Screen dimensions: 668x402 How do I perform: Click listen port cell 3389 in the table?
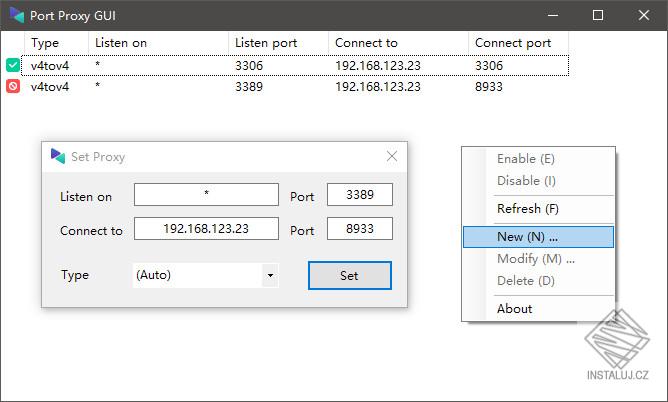(x=249, y=86)
